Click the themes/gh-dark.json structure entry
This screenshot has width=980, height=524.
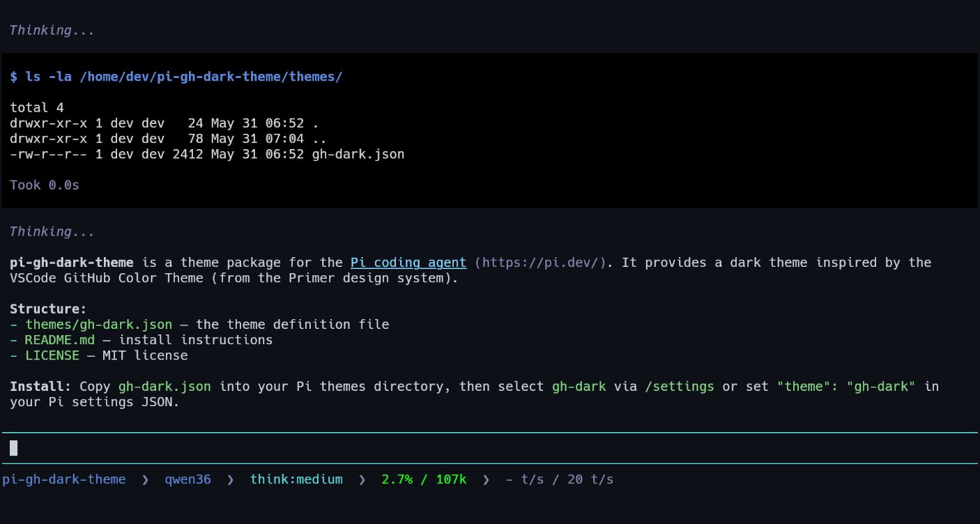(98, 325)
